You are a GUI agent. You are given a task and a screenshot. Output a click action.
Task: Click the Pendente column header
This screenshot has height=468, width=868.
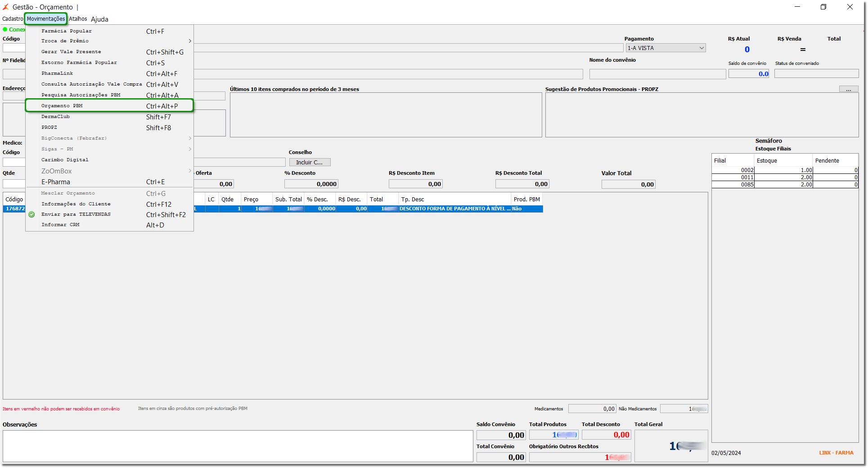click(x=835, y=160)
